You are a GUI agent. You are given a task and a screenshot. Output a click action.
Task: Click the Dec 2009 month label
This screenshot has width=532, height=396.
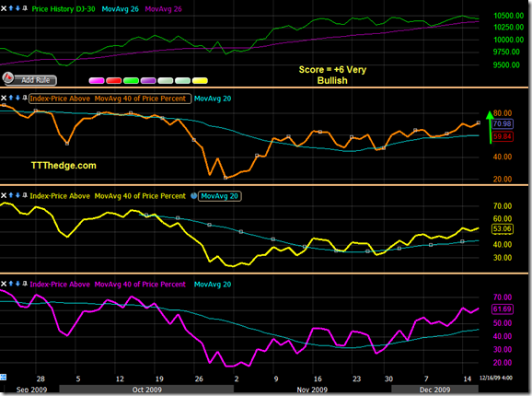click(434, 390)
